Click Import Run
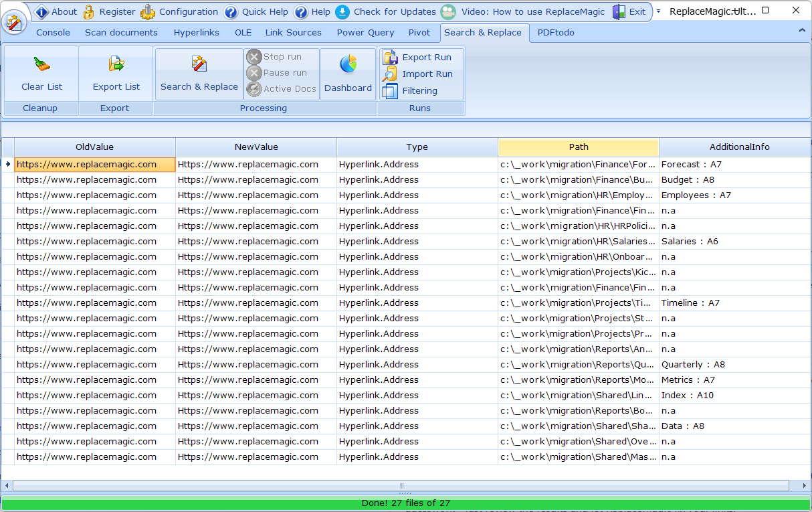 point(419,74)
